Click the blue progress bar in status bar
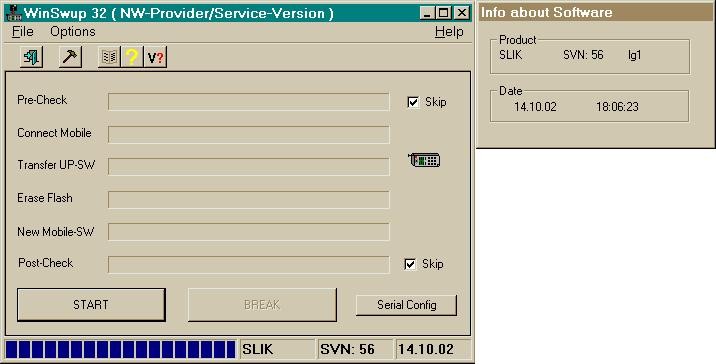The image size is (716, 364). [121, 349]
